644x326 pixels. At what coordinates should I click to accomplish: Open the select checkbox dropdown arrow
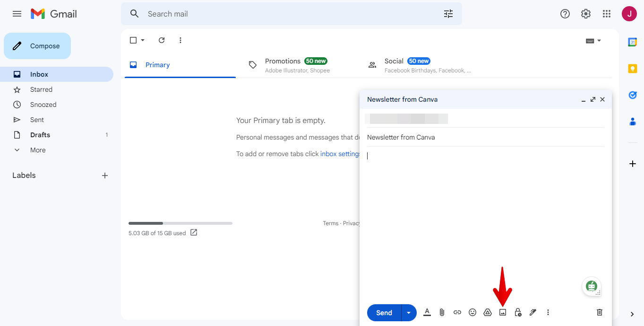click(x=143, y=40)
